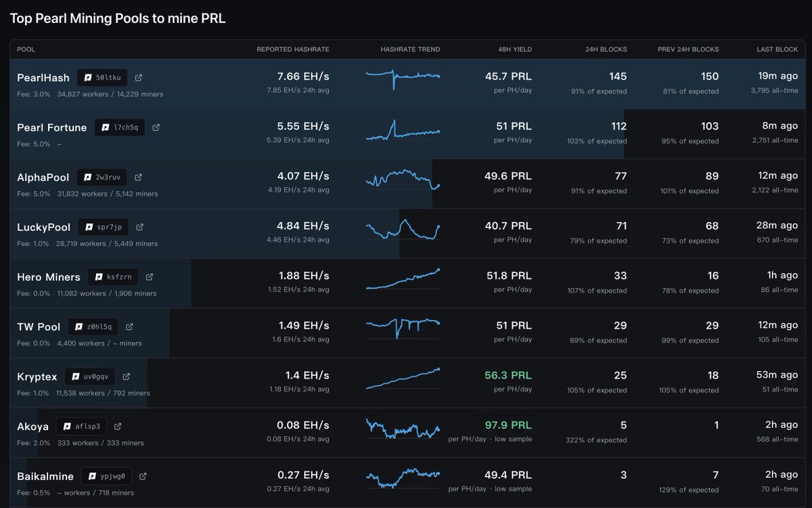
Task: Sort by Reported Hashrate column header
Action: pos(293,49)
